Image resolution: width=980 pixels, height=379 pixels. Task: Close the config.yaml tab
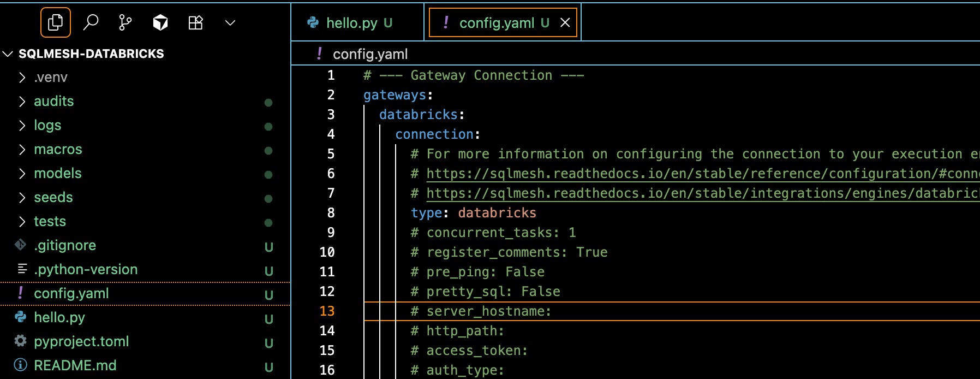point(565,22)
